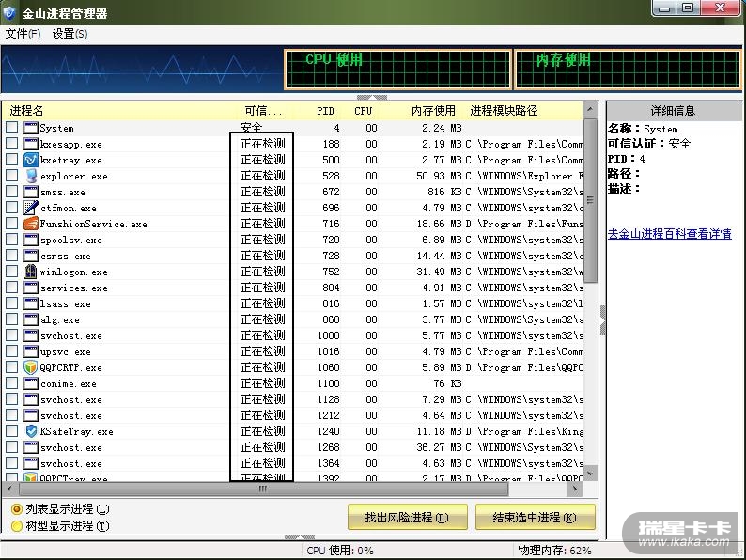Click the explorer.exe process icon
746x560 pixels.
pyautogui.click(x=31, y=176)
